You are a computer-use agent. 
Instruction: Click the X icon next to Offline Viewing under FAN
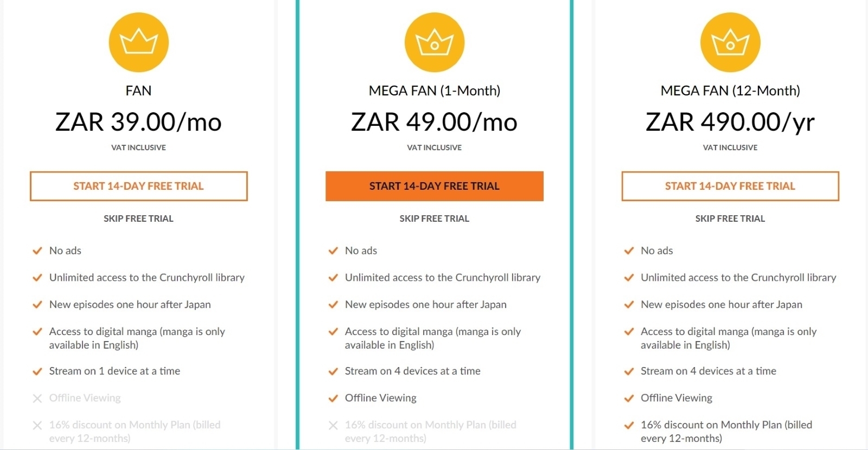37,398
